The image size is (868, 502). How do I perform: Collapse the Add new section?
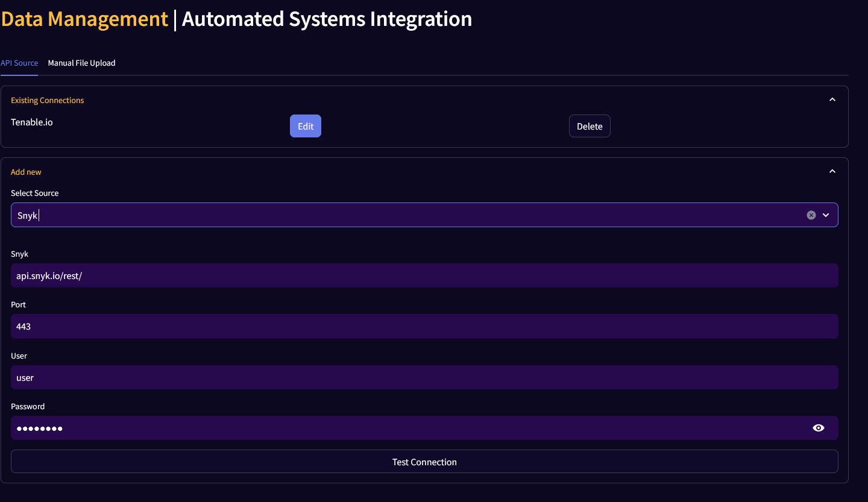(x=832, y=171)
